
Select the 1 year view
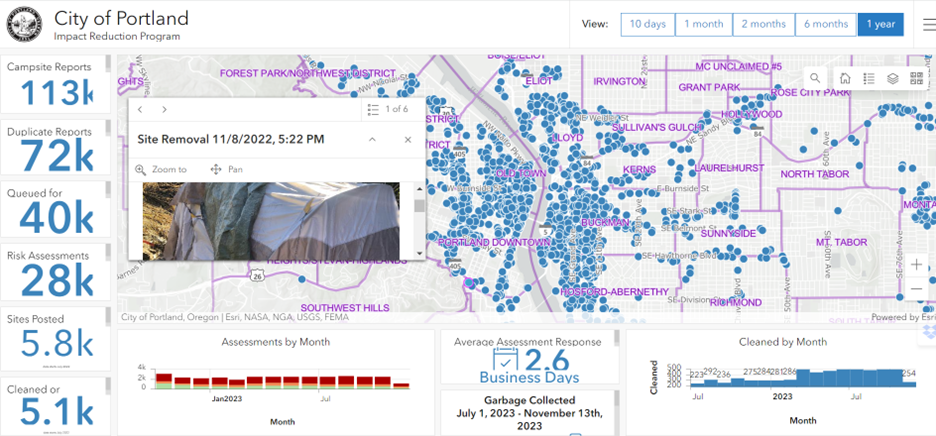click(x=881, y=24)
